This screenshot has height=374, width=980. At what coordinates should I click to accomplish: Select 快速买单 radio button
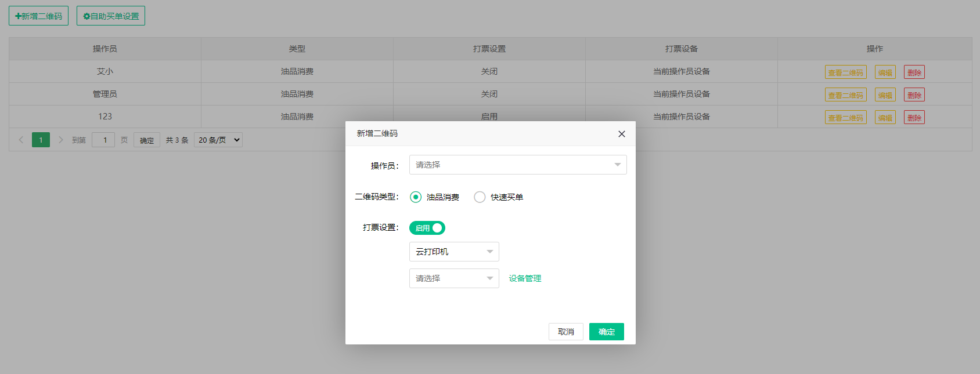pos(480,197)
